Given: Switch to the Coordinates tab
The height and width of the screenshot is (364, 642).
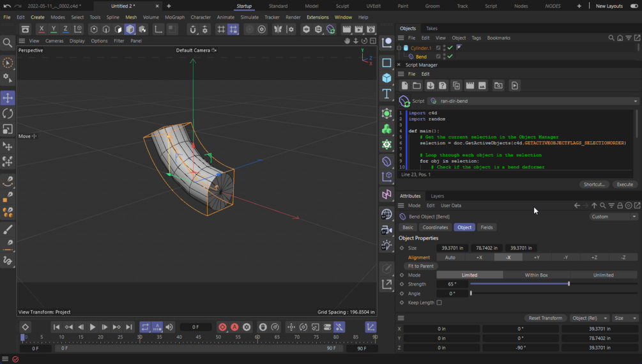Looking at the screenshot, I should [x=435, y=227].
